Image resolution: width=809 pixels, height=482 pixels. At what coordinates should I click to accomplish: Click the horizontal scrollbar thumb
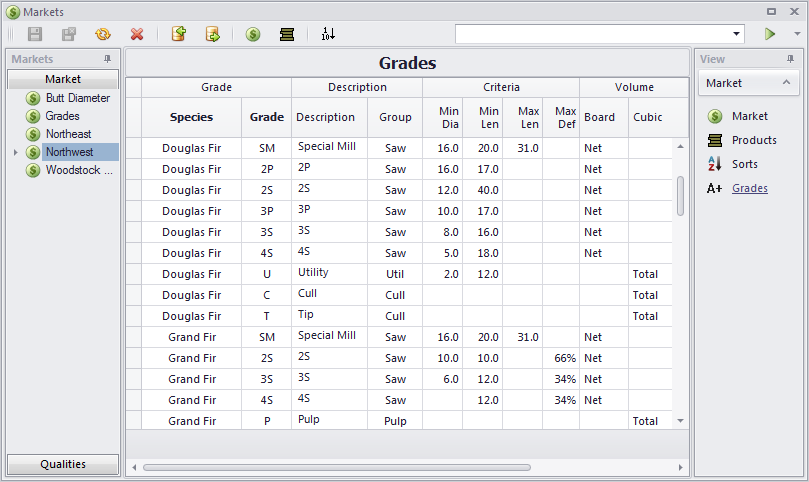(337, 468)
